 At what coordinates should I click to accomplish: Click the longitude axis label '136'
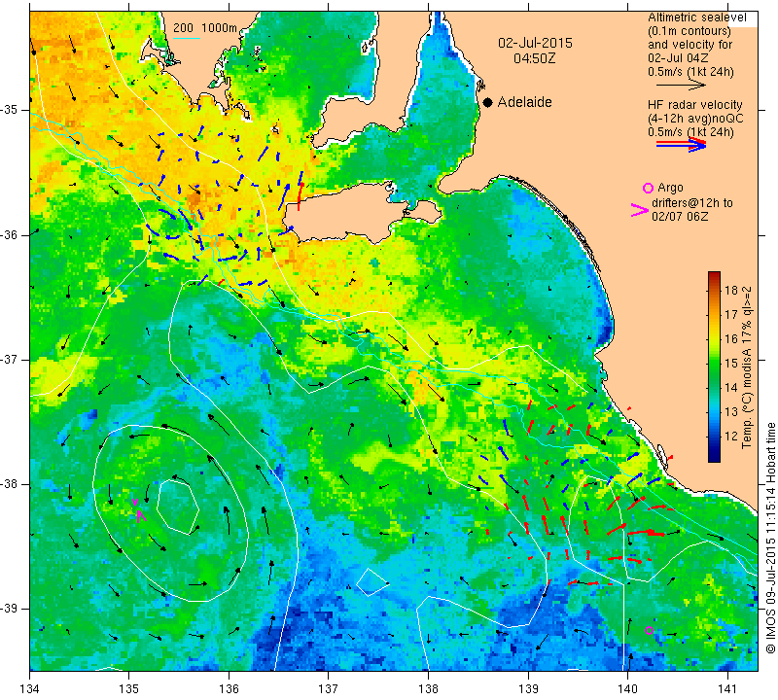click(x=229, y=689)
